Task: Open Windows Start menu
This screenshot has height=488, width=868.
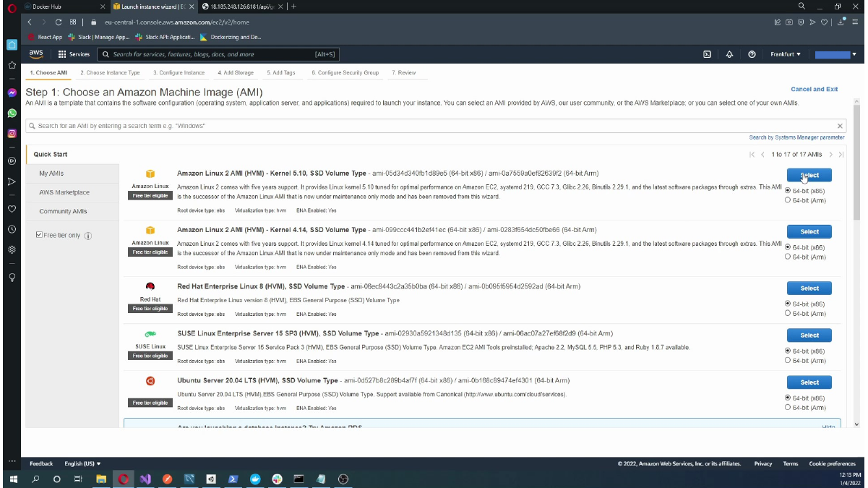Action: [x=13, y=479]
